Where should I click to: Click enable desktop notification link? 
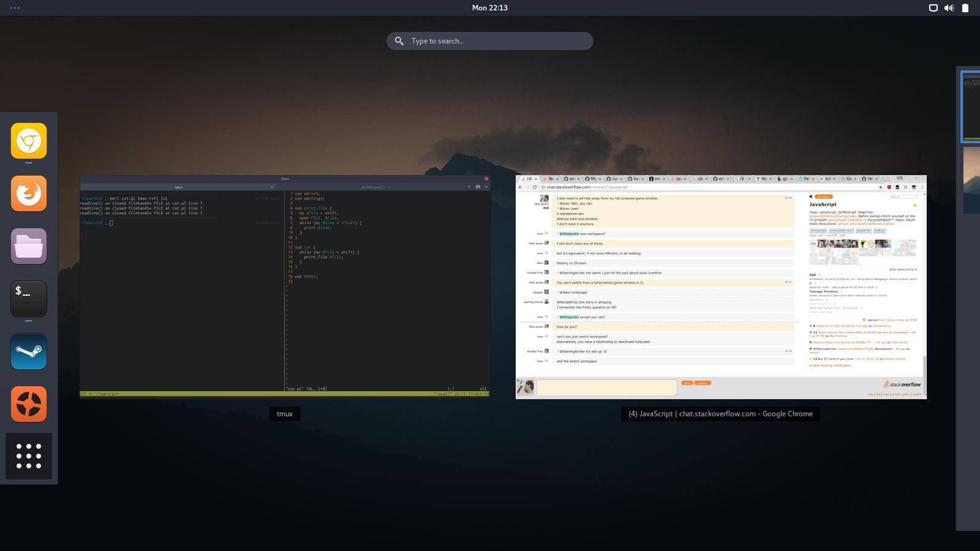tap(830, 365)
